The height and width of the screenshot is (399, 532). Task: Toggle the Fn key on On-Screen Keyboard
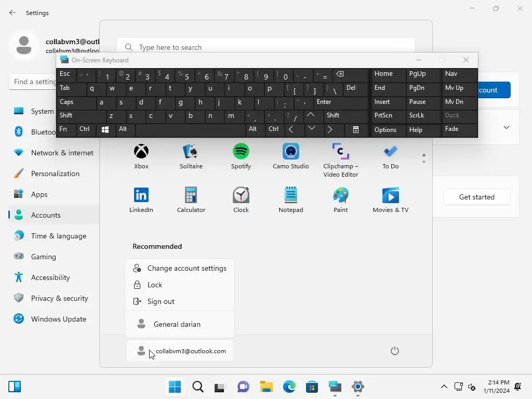click(66, 130)
